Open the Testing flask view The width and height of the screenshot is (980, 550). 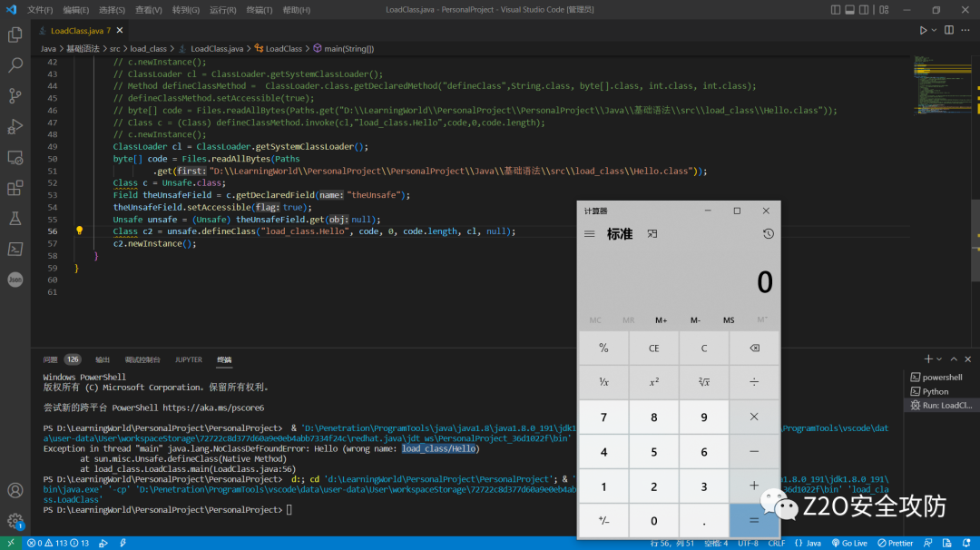tap(15, 218)
